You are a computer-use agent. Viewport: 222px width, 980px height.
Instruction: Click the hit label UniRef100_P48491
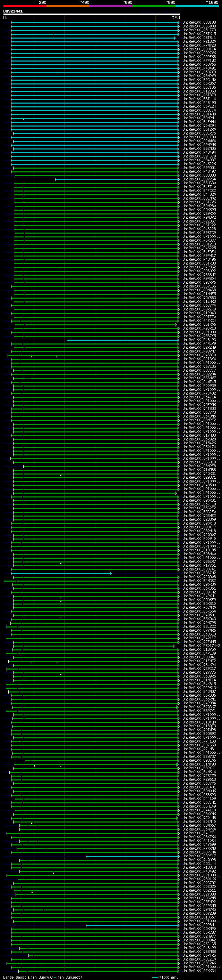pos(199,68)
